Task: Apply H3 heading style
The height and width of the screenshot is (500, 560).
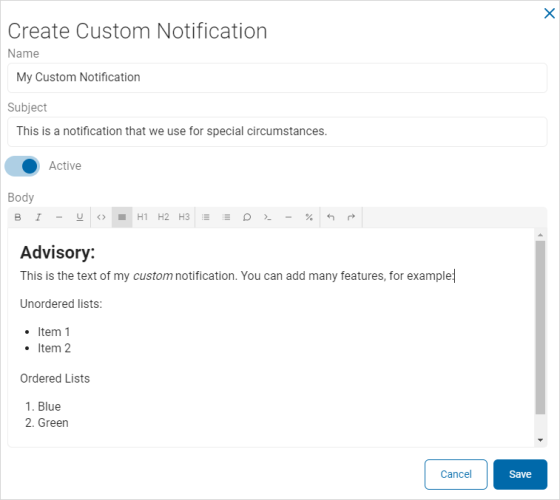Action: 184,217
